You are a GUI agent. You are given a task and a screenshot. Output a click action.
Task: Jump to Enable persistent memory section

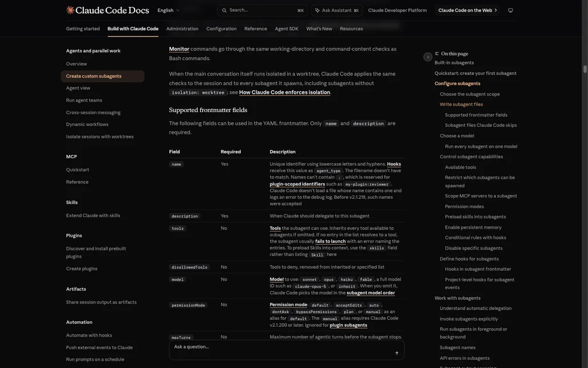473,227
